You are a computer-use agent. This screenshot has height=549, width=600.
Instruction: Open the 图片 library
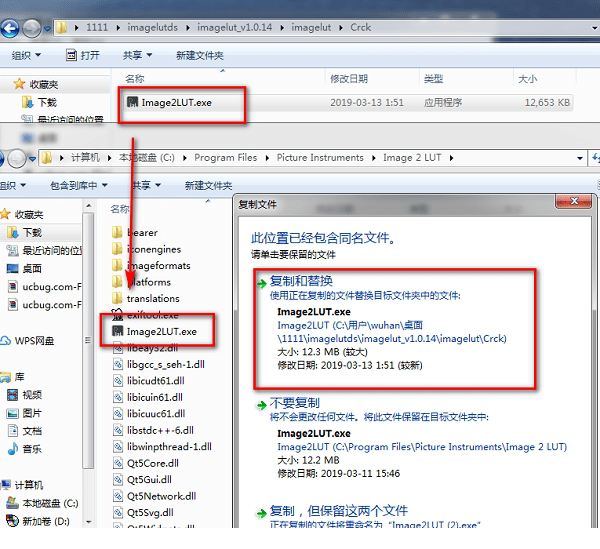point(24,413)
